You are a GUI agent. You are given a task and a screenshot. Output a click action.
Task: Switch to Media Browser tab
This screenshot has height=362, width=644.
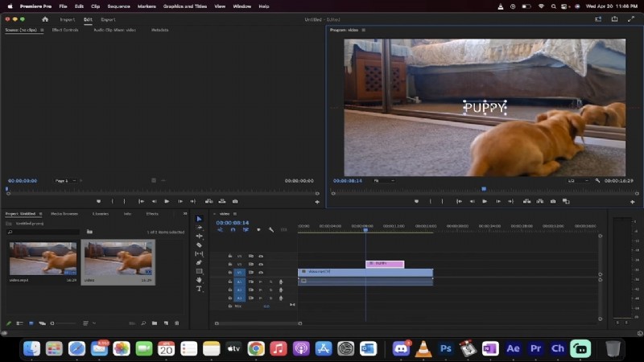(x=64, y=214)
